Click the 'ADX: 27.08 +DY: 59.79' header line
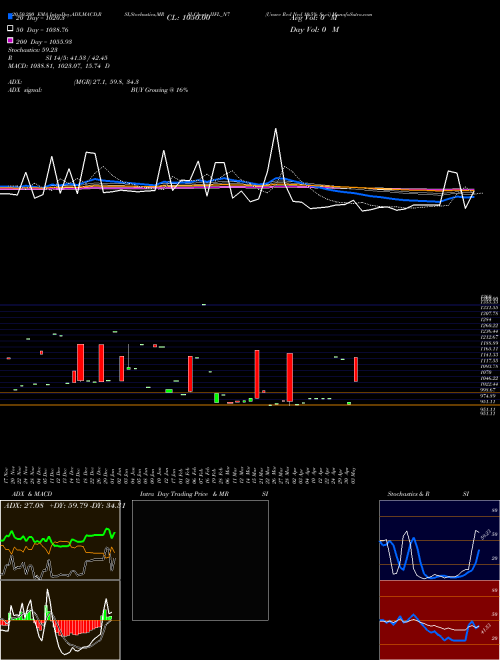This screenshot has height=660, width=500. coord(64,506)
